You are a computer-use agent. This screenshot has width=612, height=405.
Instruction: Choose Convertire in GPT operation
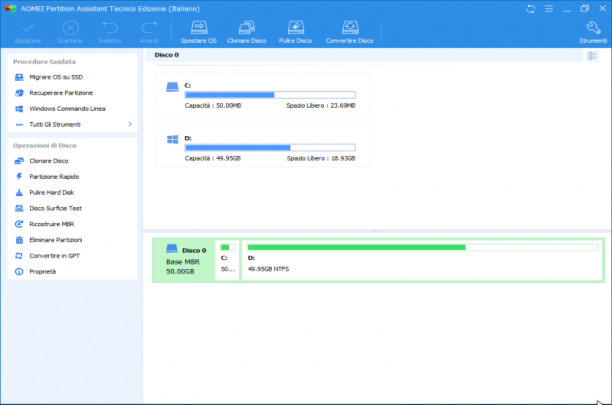(55, 256)
